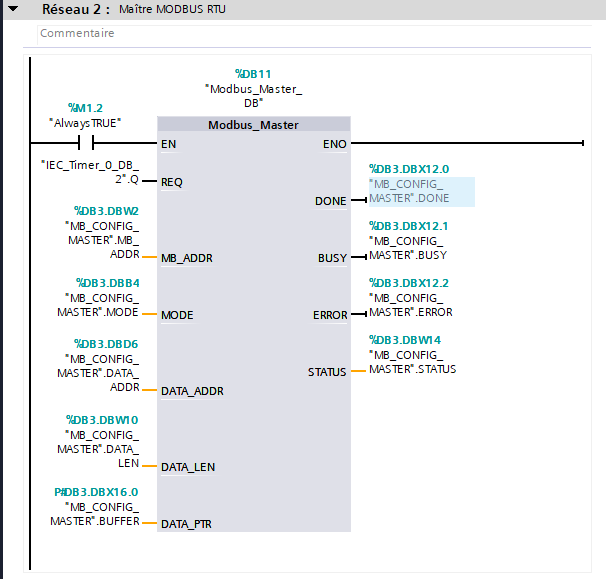The height and width of the screenshot is (579, 606).
Task: Click the ENO output pin of the block
Action: coord(335,144)
